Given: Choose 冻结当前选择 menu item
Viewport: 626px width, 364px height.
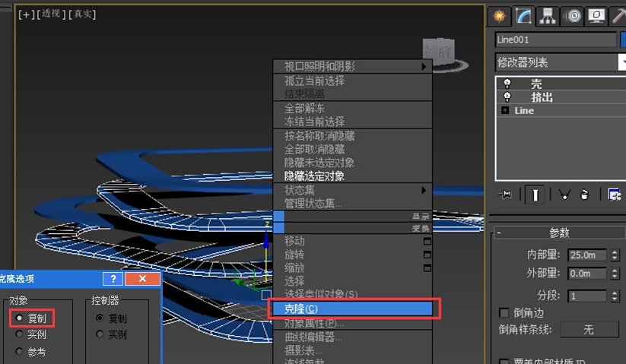Looking at the screenshot, I should click(352, 121).
